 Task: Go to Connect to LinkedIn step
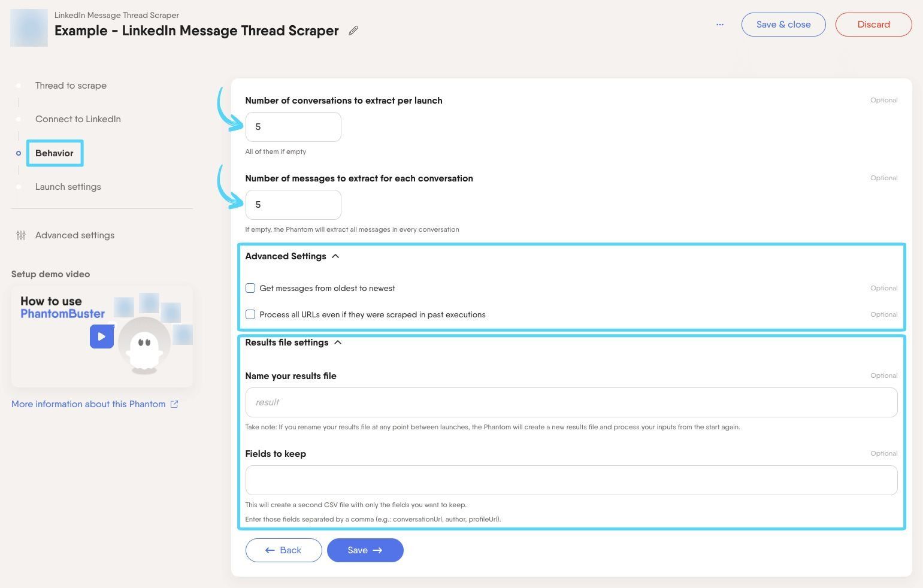point(78,119)
